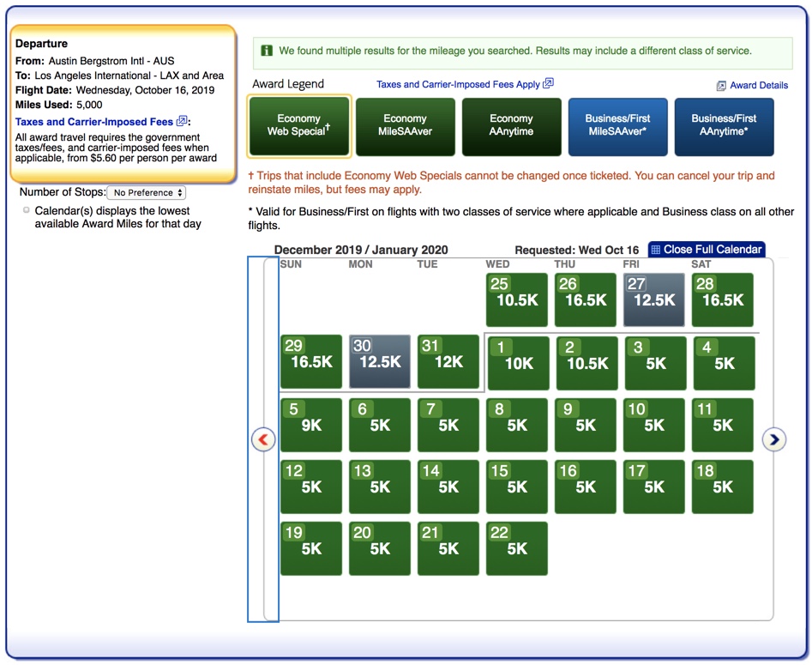Viewport: 812px width, 665px height.
Task: Choose January 11 at 5K miles
Action: (x=723, y=425)
